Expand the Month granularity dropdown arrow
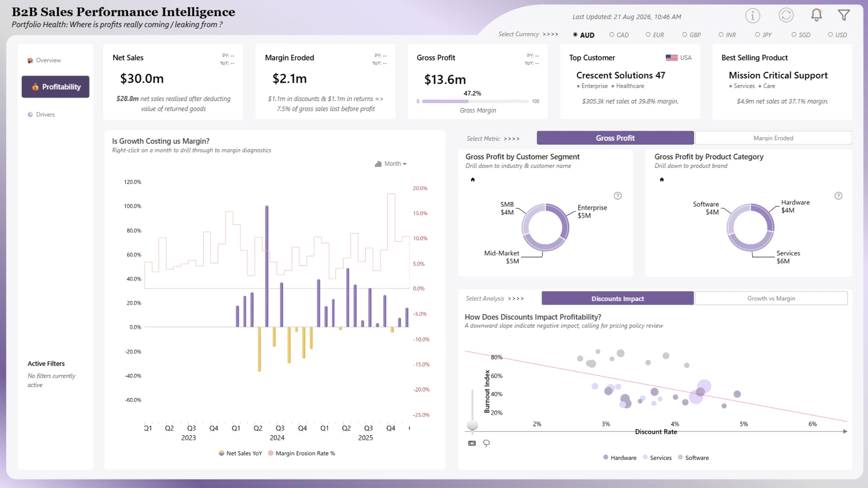 tap(405, 164)
